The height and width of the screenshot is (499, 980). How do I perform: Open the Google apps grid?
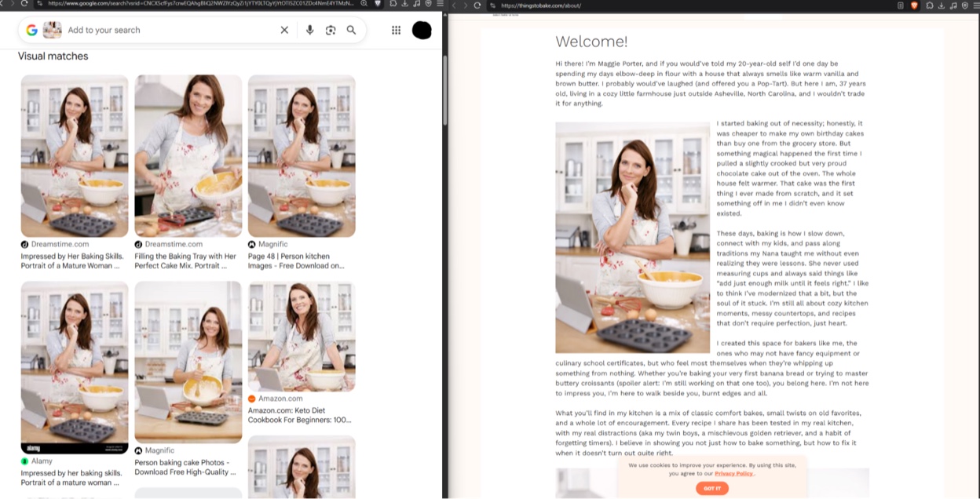(x=396, y=30)
